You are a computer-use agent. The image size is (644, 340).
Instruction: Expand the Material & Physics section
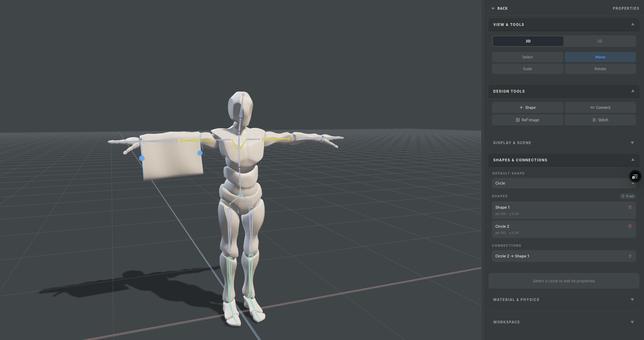(x=563, y=300)
